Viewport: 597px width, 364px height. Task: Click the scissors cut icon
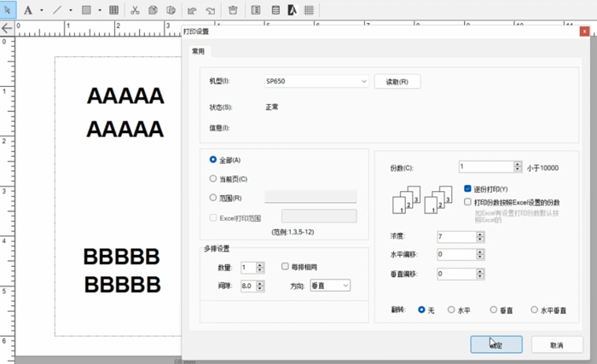(x=135, y=10)
